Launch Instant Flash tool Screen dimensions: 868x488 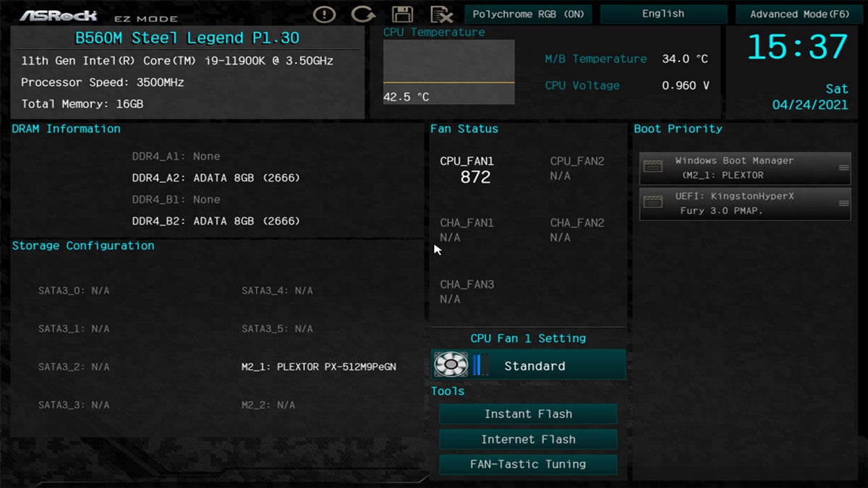pyautogui.click(x=528, y=414)
